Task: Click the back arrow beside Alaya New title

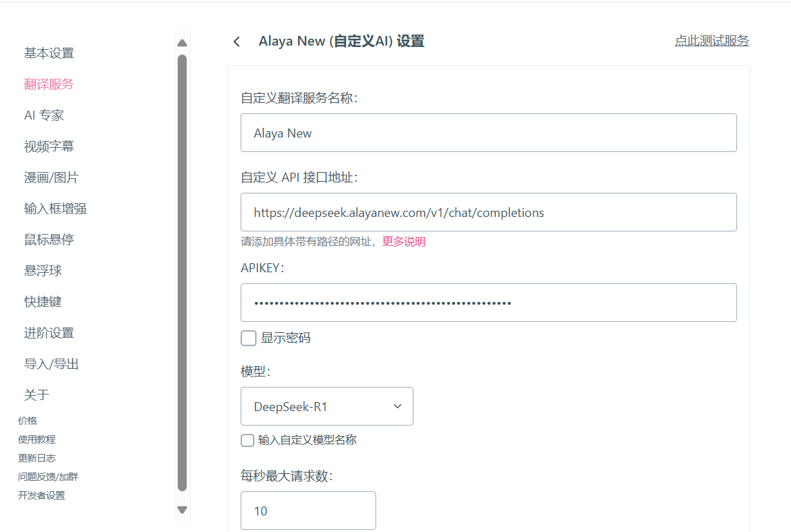Action: (236, 41)
